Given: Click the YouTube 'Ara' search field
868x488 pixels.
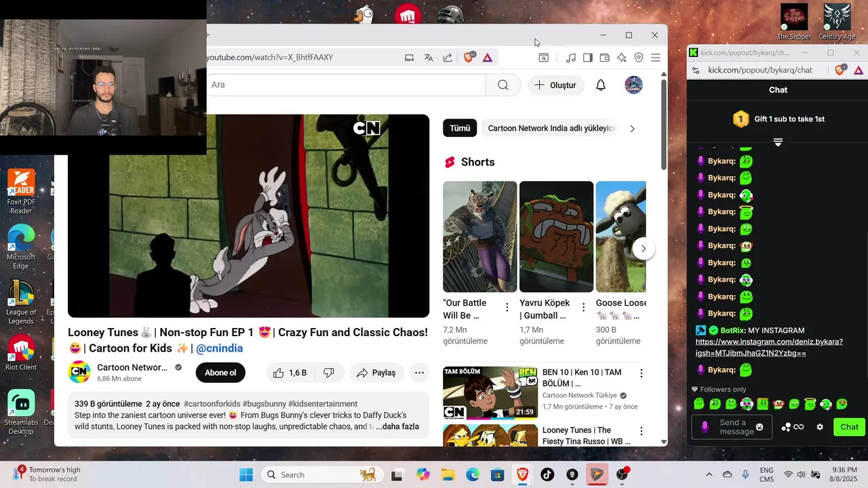Looking at the screenshot, I should pyautogui.click(x=346, y=85).
